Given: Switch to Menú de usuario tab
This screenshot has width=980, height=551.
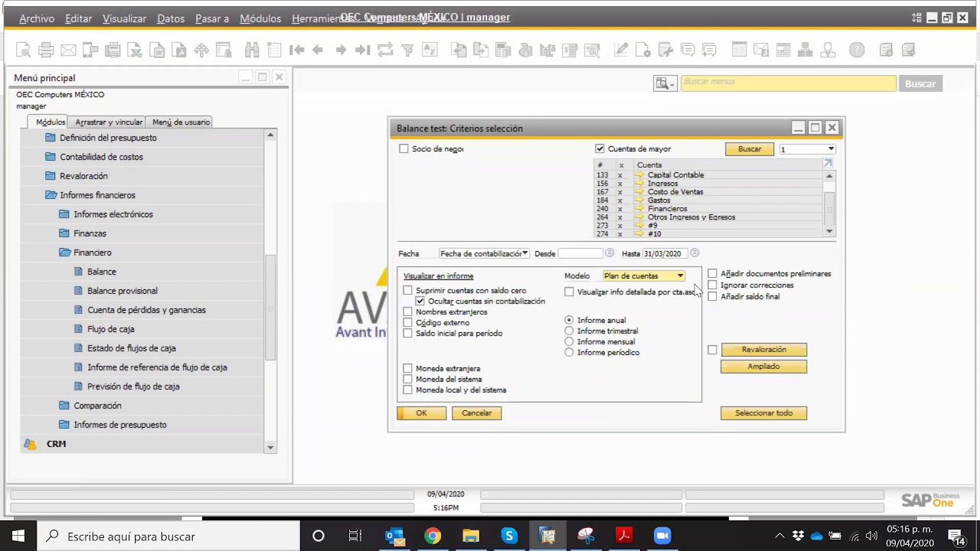Looking at the screenshot, I should click(181, 122).
